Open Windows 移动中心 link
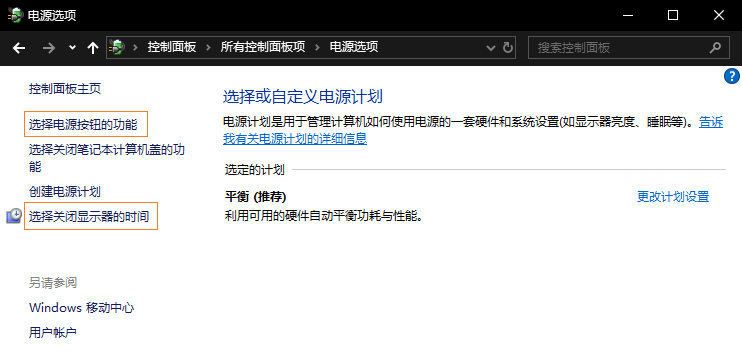This screenshot has height=361, width=742. [x=81, y=308]
